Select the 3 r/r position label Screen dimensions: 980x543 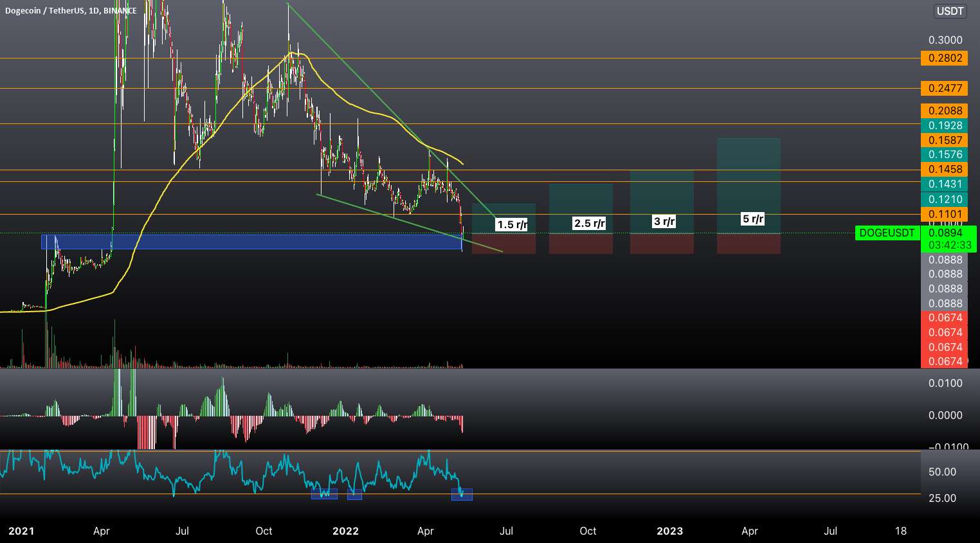point(664,222)
